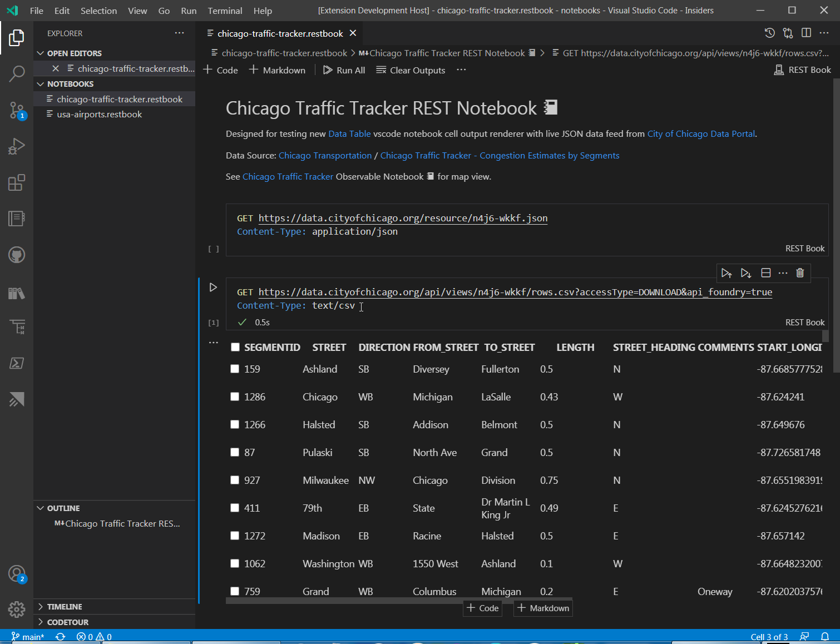This screenshot has width=840, height=644.
Task: Open the Chicago Transportation data source link
Action: (x=325, y=155)
